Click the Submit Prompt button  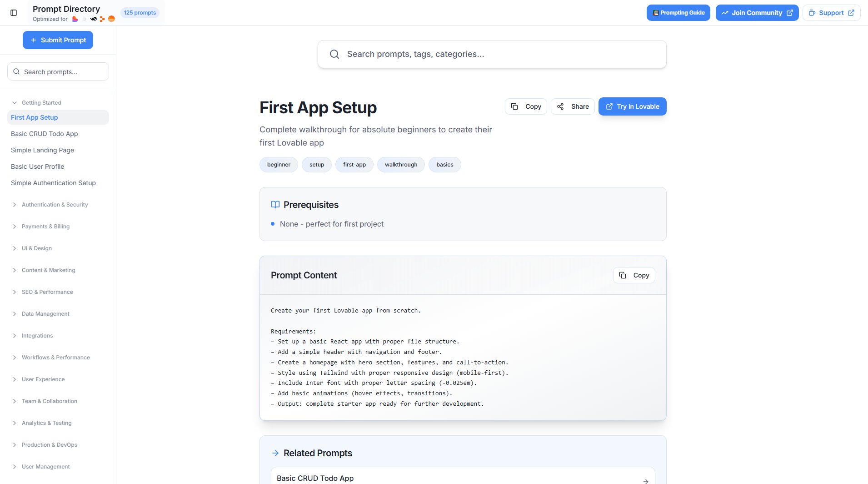(x=58, y=40)
